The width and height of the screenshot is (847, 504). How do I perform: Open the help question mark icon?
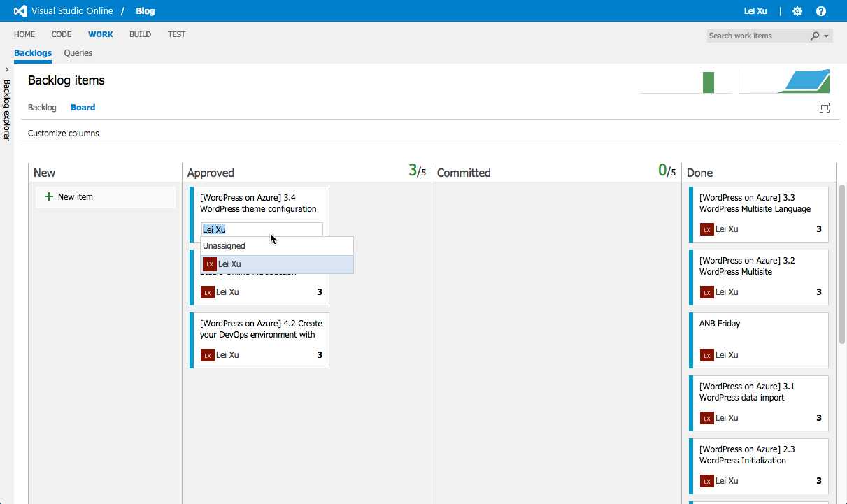(x=821, y=11)
